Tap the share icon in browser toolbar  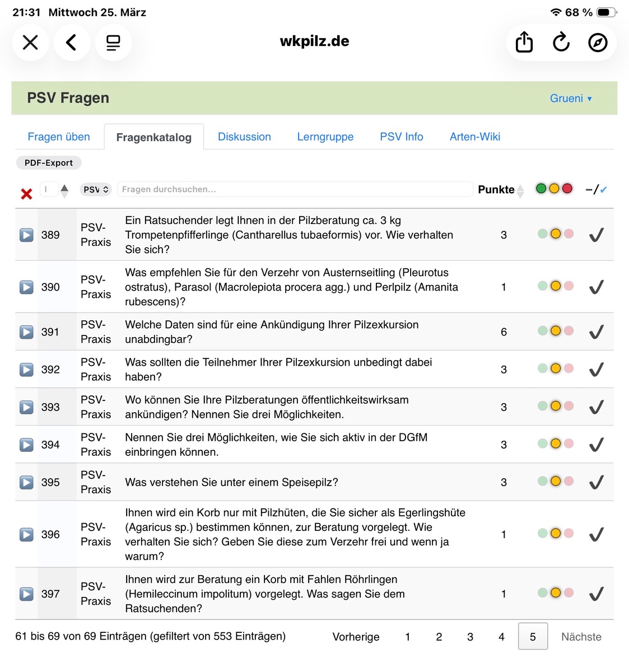pos(524,43)
